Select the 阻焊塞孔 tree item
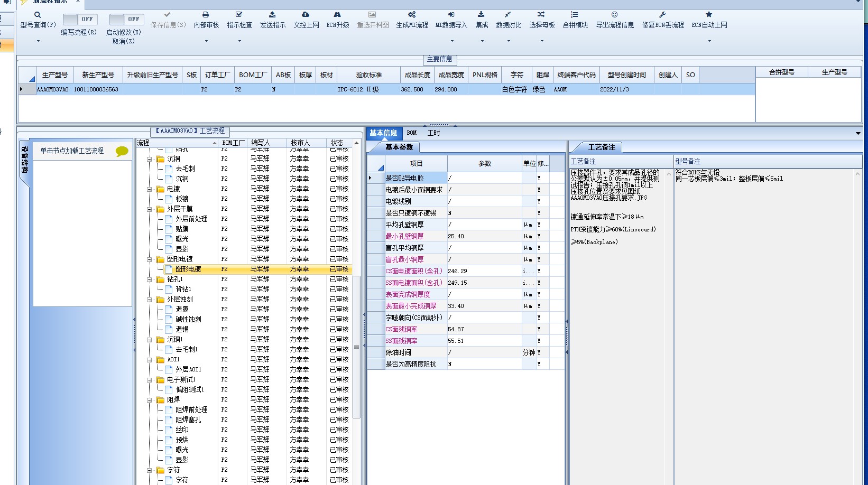Viewport: 868px width, 485px height. (x=188, y=420)
